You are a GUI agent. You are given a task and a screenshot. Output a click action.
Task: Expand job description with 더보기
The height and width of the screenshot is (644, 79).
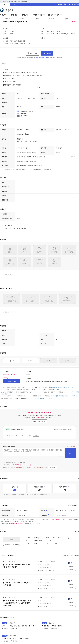coord(39,88)
